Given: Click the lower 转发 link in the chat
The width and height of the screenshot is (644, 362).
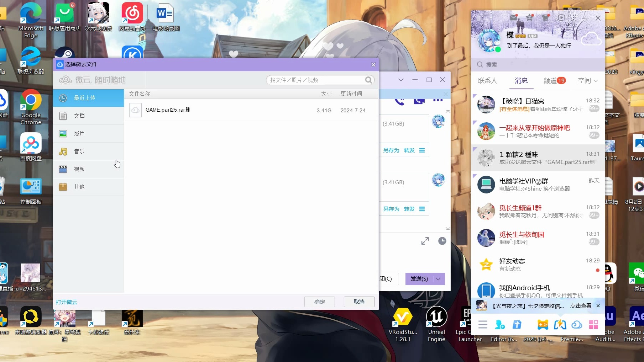Looking at the screenshot, I should pos(409,209).
